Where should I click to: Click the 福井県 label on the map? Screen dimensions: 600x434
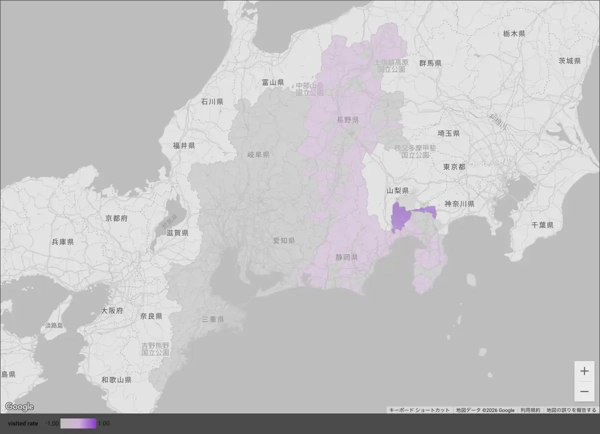(x=184, y=145)
